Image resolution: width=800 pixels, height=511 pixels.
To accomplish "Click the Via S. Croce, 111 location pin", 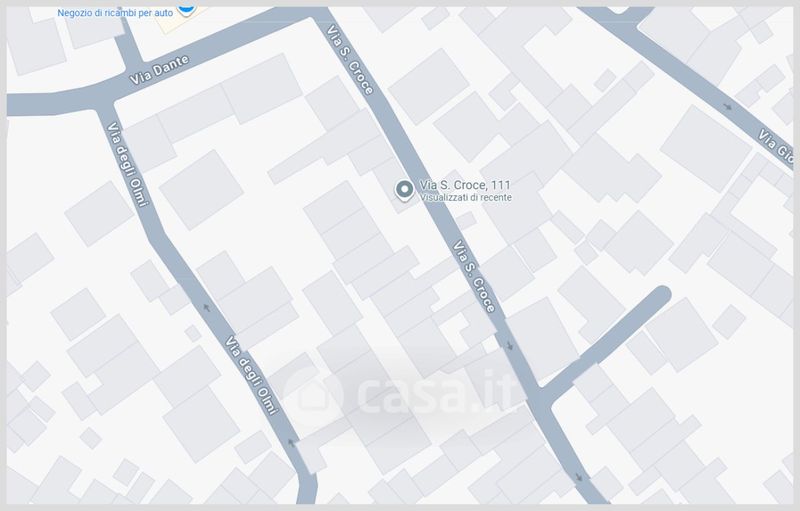I will point(405,190).
